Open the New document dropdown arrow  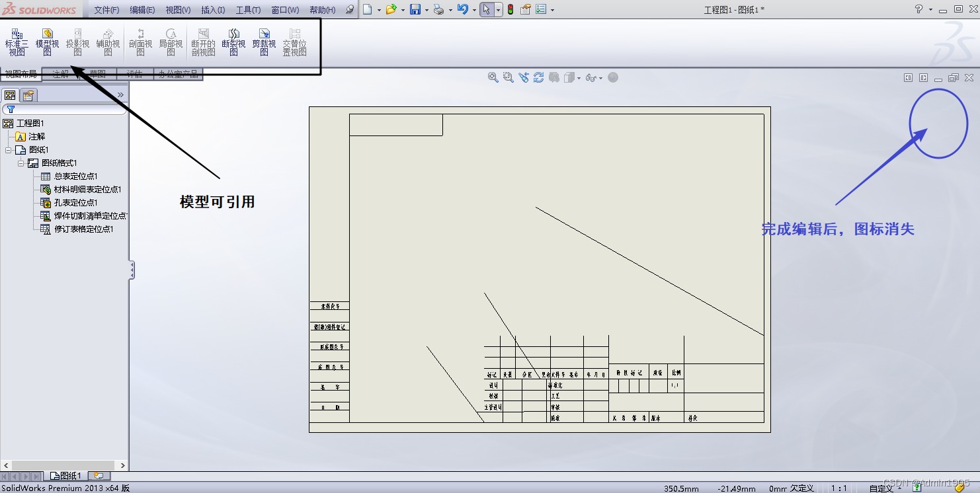pyautogui.click(x=379, y=10)
